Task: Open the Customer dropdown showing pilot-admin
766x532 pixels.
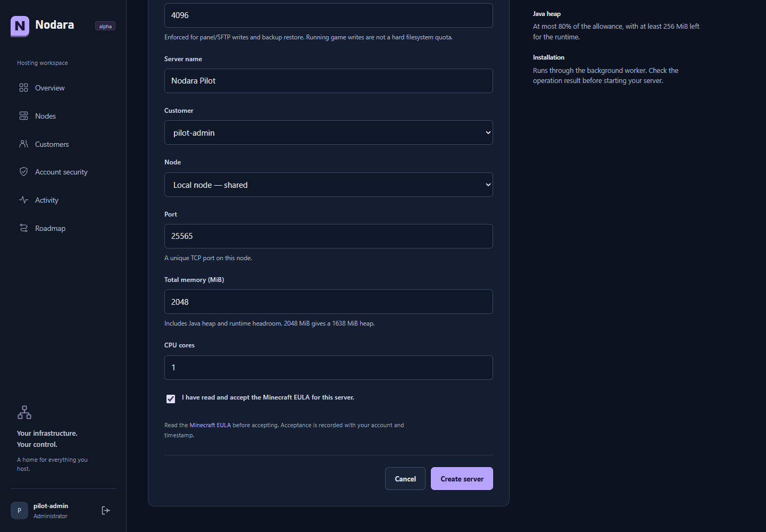Action: (x=329, y=132)
